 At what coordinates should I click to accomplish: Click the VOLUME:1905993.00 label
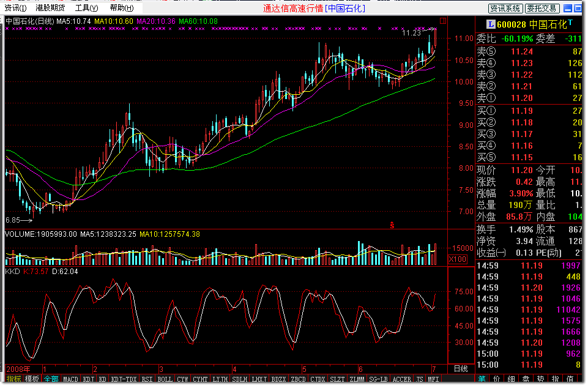click(41, 234)
